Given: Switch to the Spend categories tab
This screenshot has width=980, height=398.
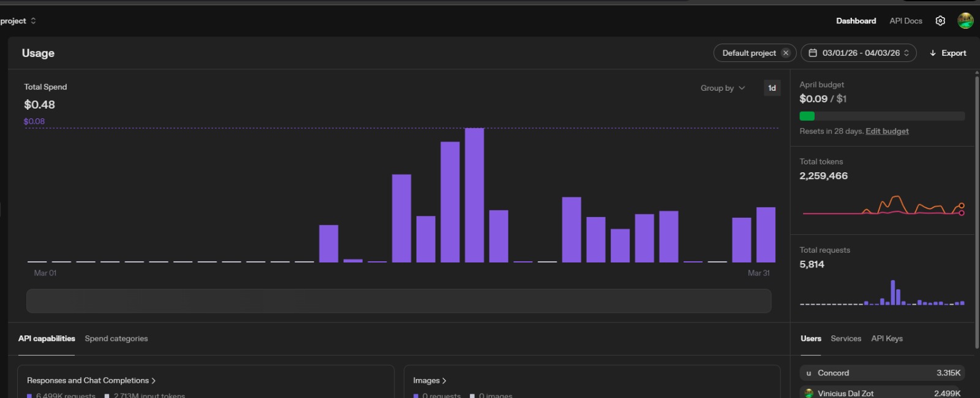Looking at the screenshot, I should point(116,339).
